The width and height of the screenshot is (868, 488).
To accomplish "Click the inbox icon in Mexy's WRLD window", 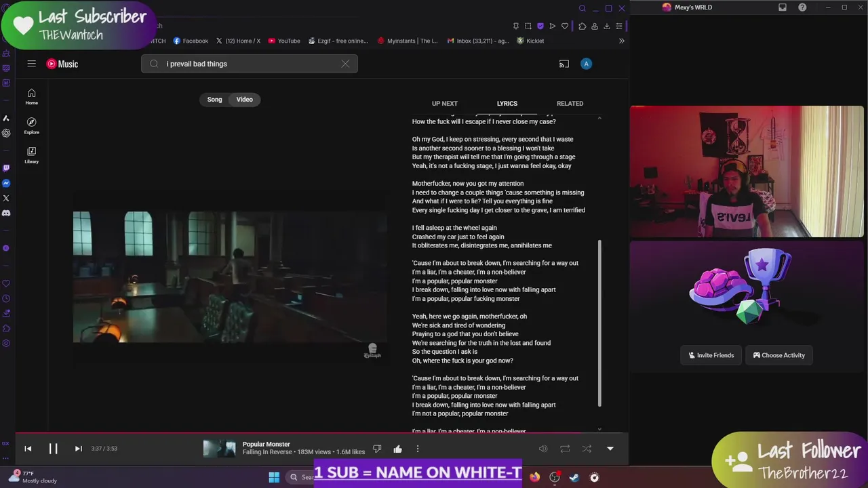I will [783, 7].
